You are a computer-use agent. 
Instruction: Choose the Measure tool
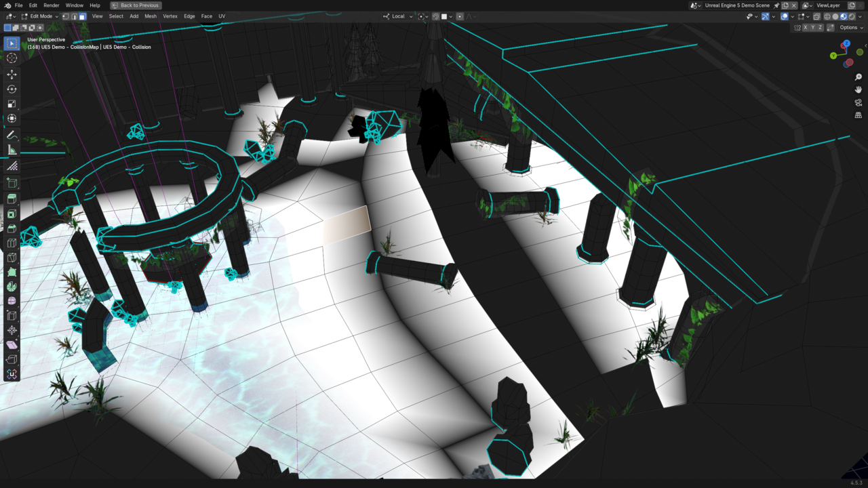(12, 150)
